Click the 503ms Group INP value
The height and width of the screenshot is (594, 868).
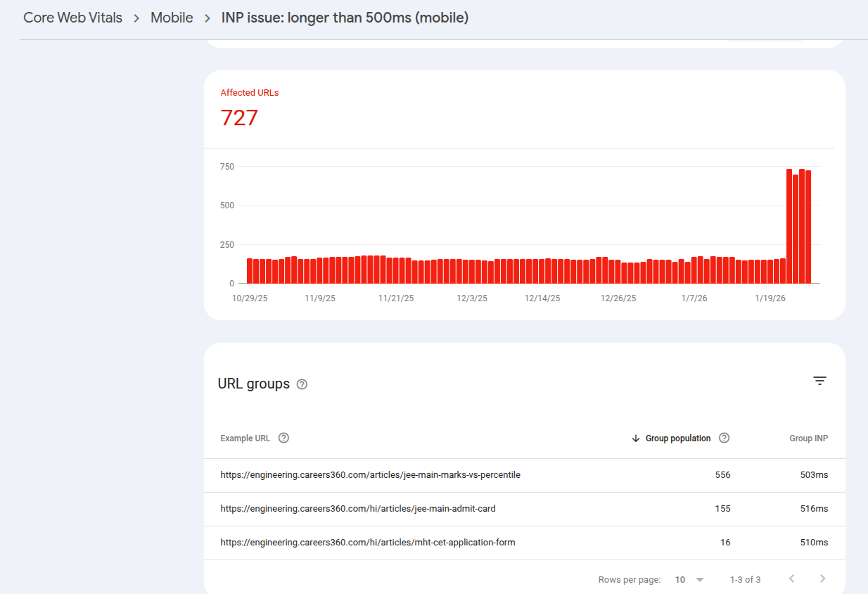pyautogui.click(x=814, y=475)
